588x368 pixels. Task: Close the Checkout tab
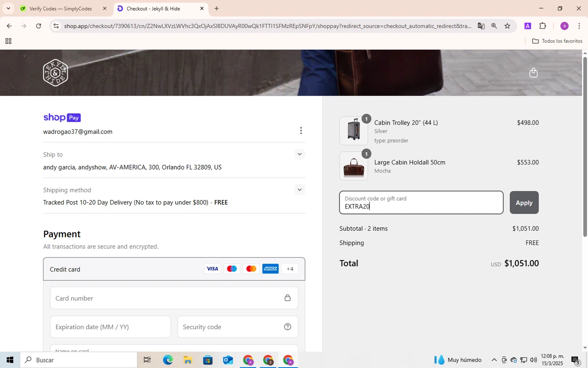click(202, 8)
